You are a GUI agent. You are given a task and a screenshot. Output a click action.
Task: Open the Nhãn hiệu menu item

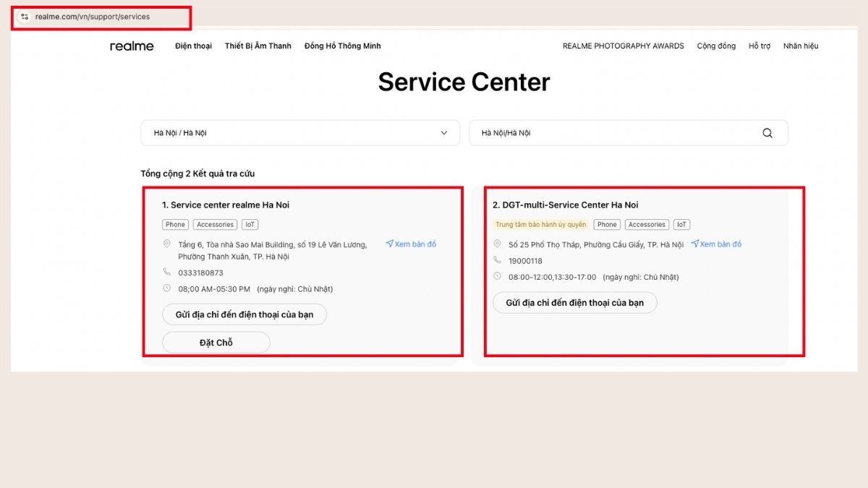coord(801,46)
